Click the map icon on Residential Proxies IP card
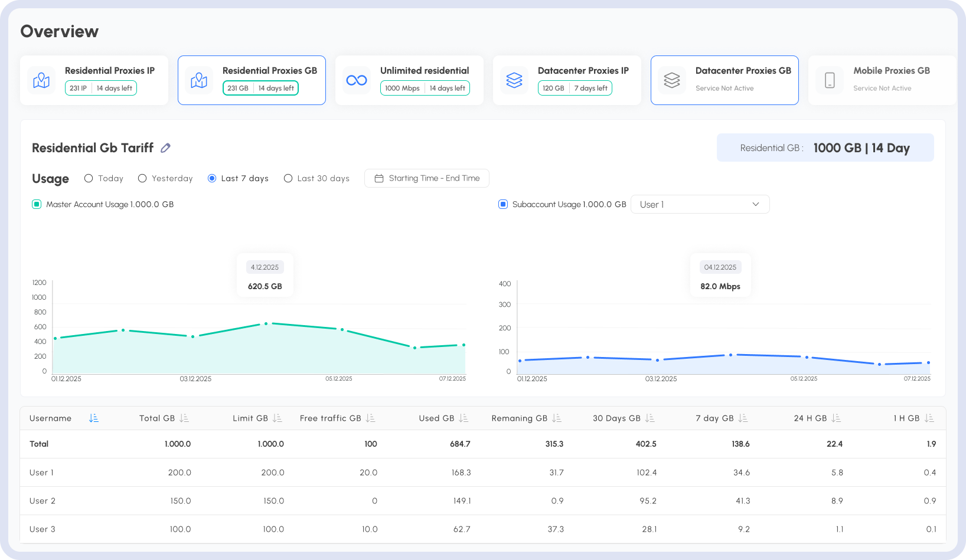This screenshot has width=966, height=560. (41, 80)
